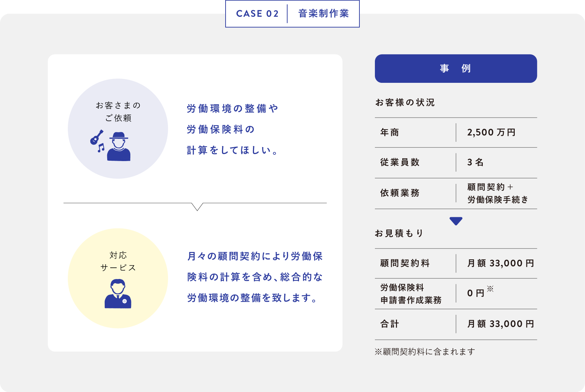Click the music note icon

[x=101, y=148]
